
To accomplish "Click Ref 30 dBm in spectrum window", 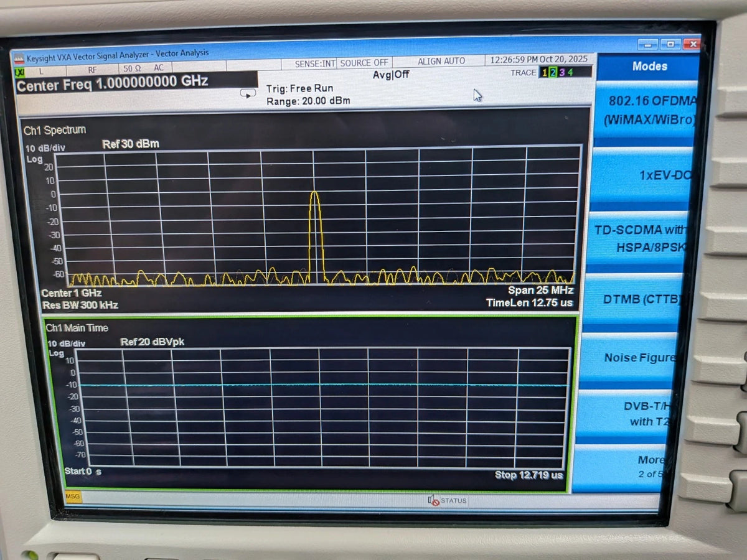I will [131, 144].
